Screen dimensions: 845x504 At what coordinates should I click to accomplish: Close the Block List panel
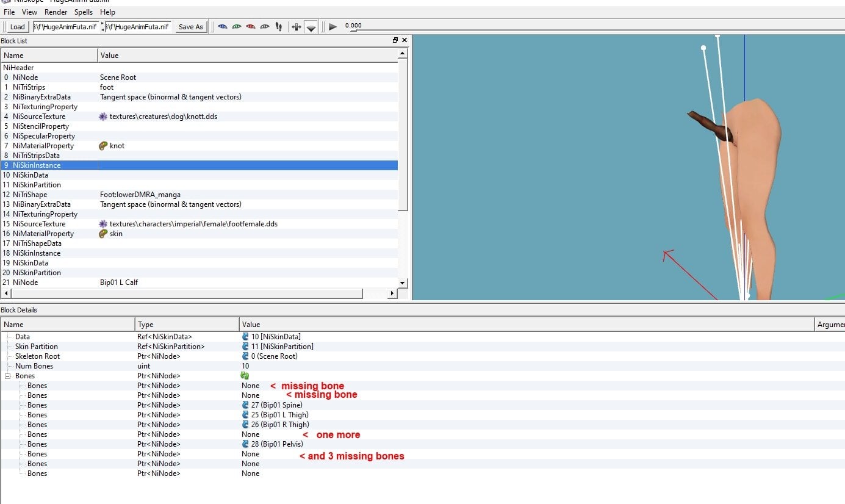click(x=405, y=40)
